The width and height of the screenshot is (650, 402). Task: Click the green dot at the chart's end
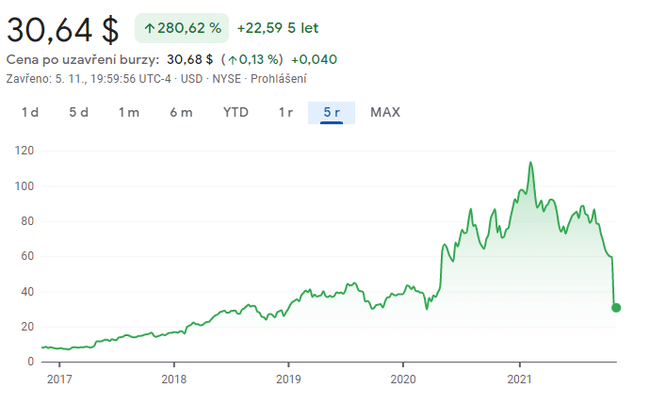(x=616, y=307)
